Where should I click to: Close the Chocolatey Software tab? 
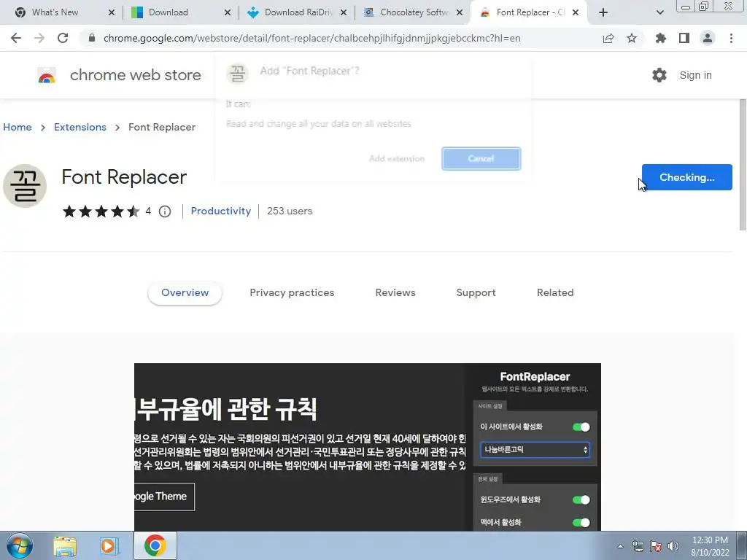(x=460, y=12)
